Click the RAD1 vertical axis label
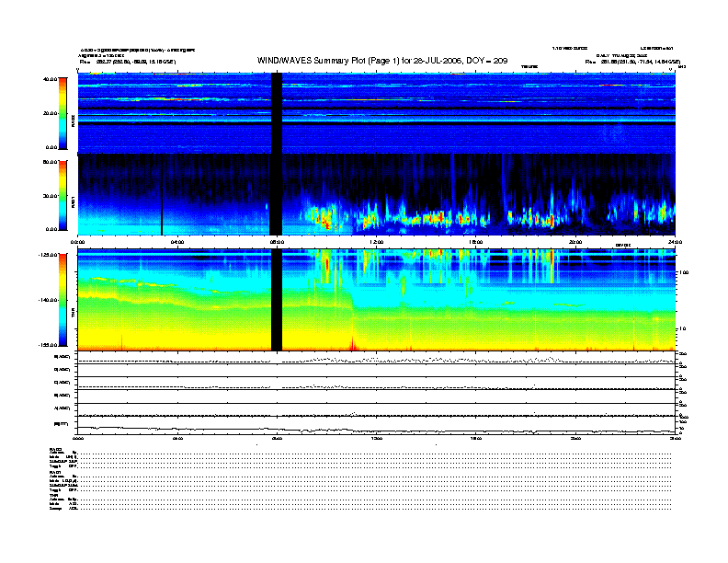The image size is (728, 563). coord(74,201)
